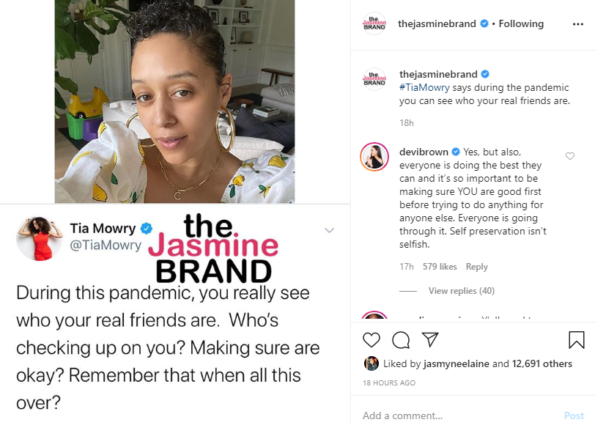Image resolution: width=595 pixels, height=425 pixels.
Task: Focus the Add a comment field
Action: 459,416
